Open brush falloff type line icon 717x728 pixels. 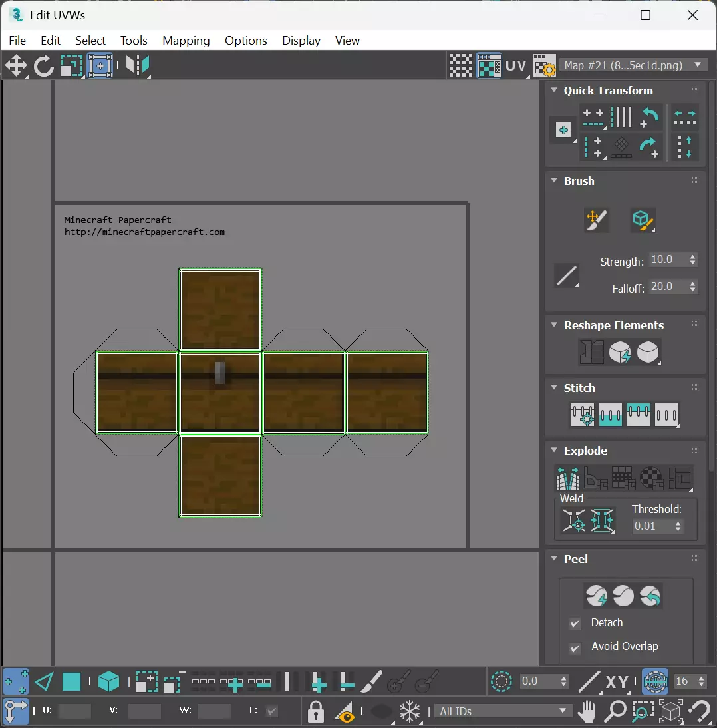(x=567, y=276)
